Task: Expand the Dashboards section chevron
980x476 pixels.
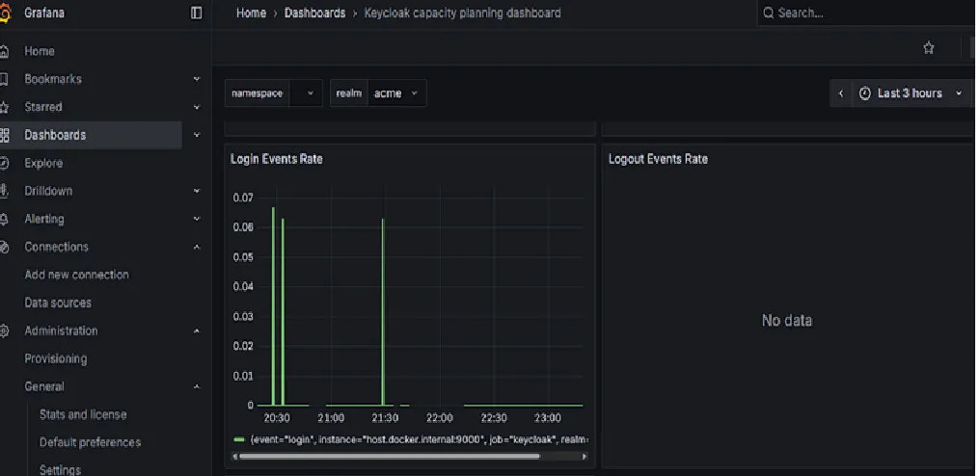Action: coord(197,135)
